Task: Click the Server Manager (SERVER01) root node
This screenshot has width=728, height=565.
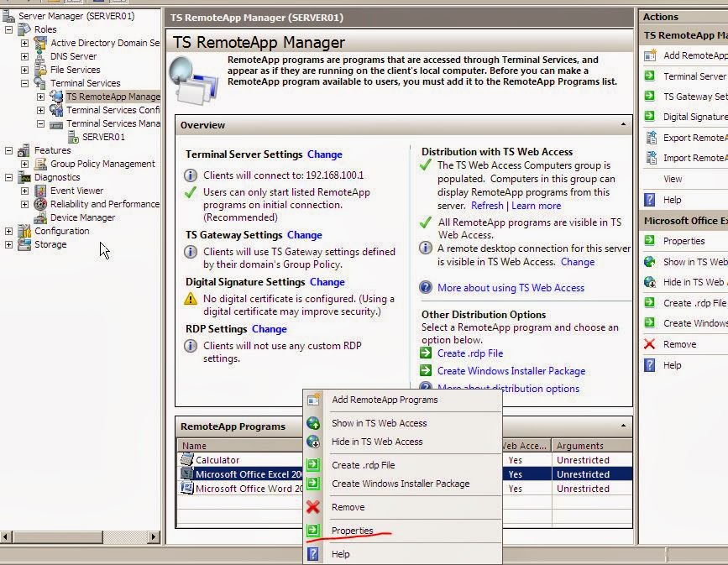Action: tap(76, 16)
